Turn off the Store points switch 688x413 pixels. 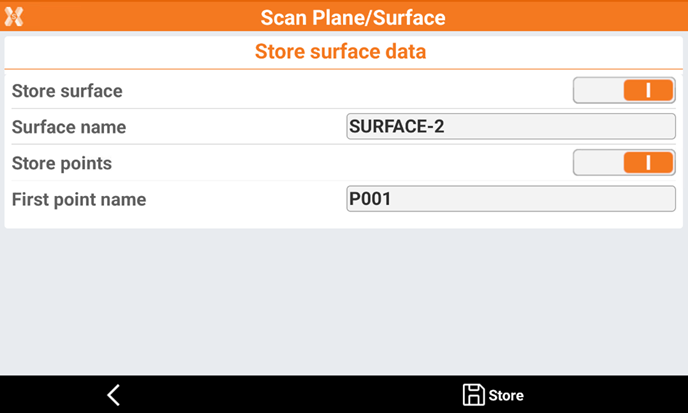click(624, 163)
